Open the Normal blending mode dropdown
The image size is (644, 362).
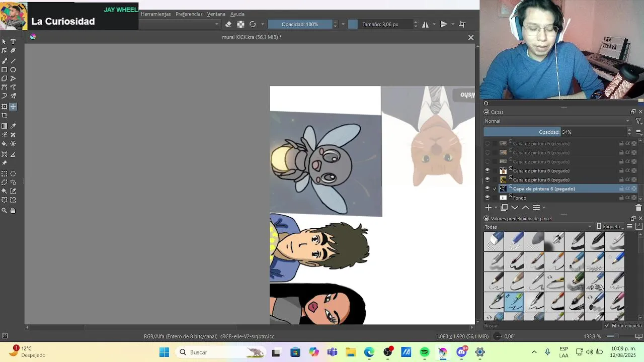[x=557, y=121]
